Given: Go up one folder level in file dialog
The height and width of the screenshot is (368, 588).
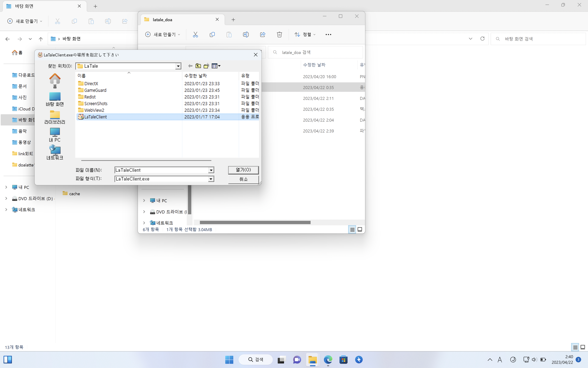Looking at the screenshot, I should 198,66.
